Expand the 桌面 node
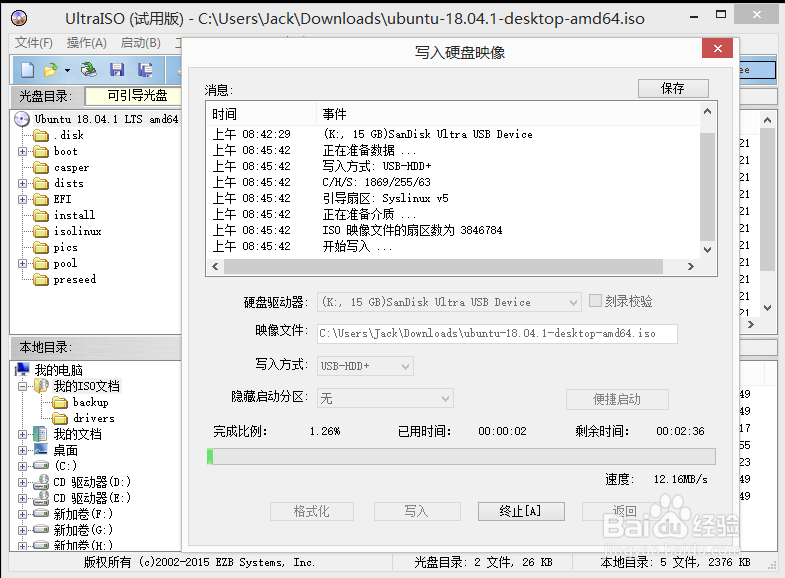This screenshot has height=578, width=785. click(x=23, y=450)
